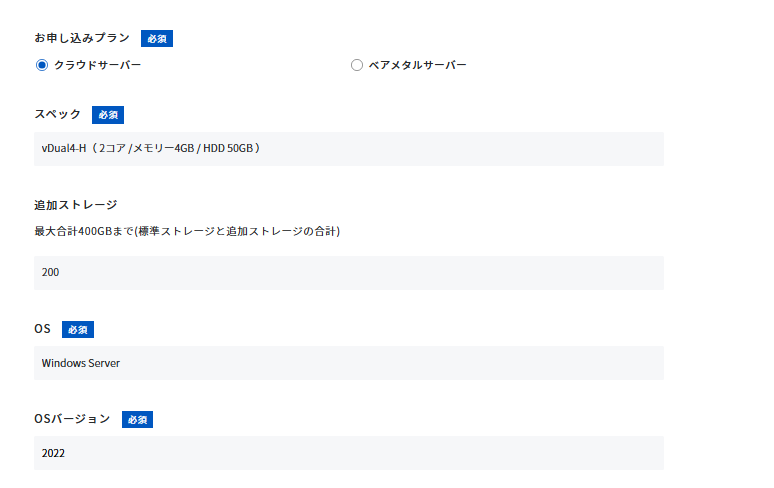The width and height of the screenshot is (774, 488).
Task: Click the お申し込みプラン section heading
Action: [82, 38]
